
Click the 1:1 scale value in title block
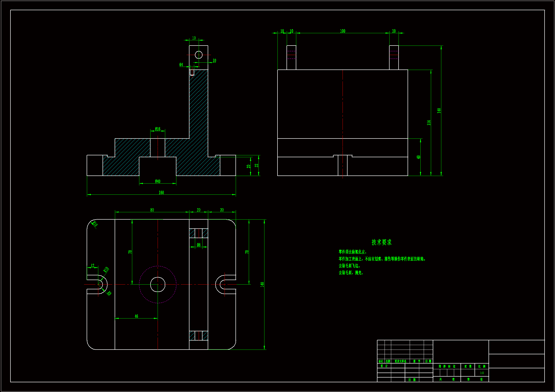[482, 373]
